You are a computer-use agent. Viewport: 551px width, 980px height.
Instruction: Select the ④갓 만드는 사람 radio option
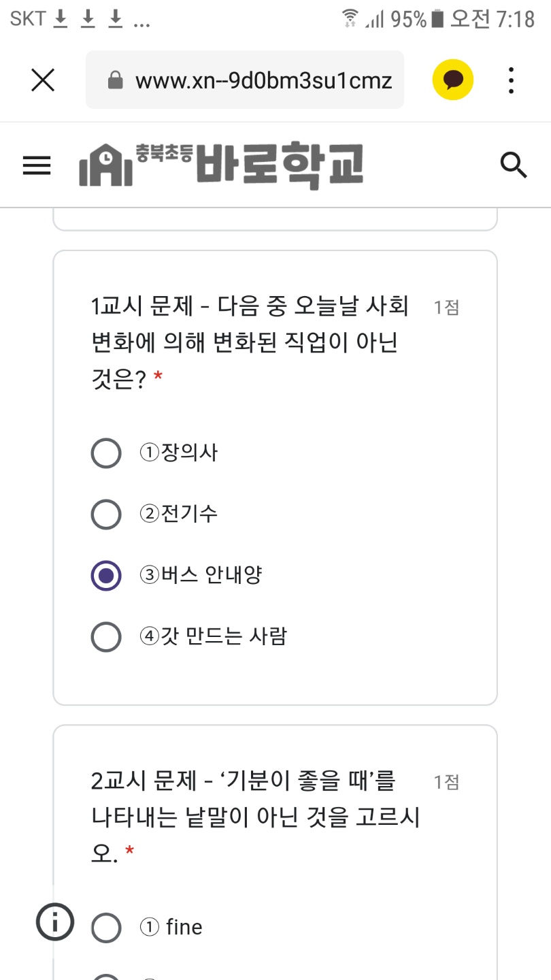pyautogui.click(x=106, y=637)
